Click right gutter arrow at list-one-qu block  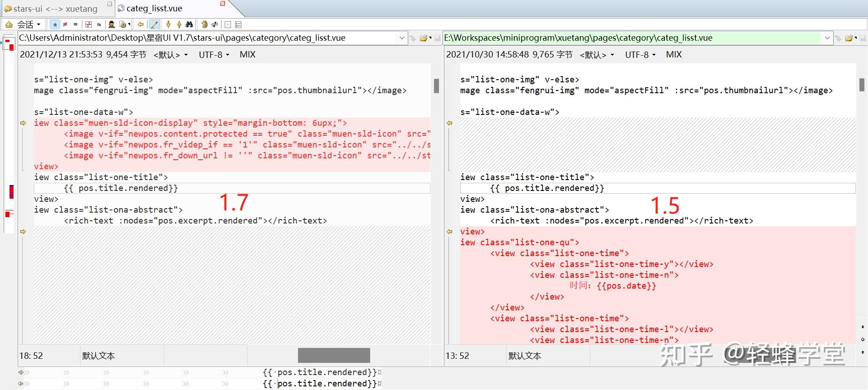449,232
